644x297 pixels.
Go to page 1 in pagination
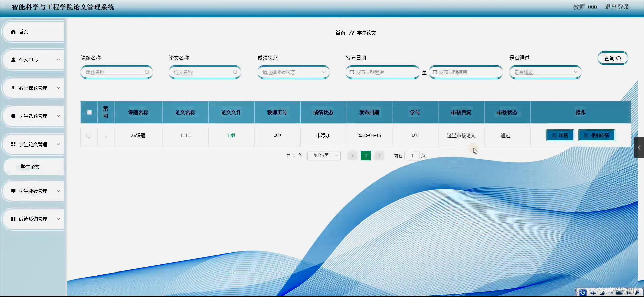coord(366,156)
